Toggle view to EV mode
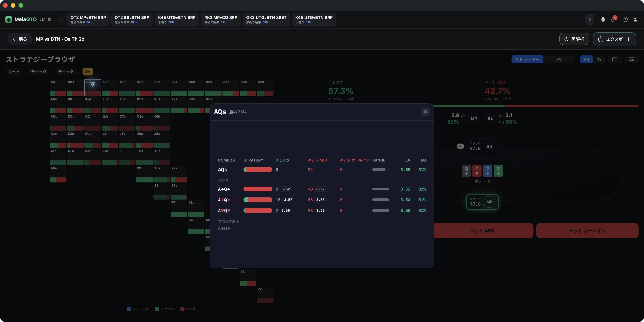 point(559,60)
